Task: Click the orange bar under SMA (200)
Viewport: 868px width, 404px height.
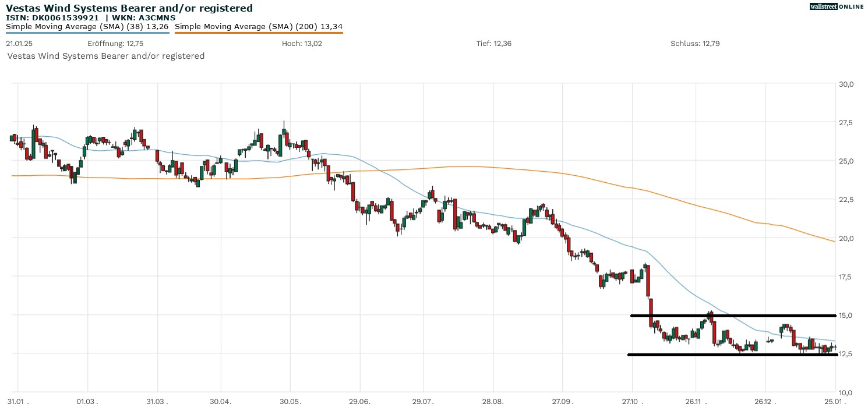Action: [x=259, y=32]
